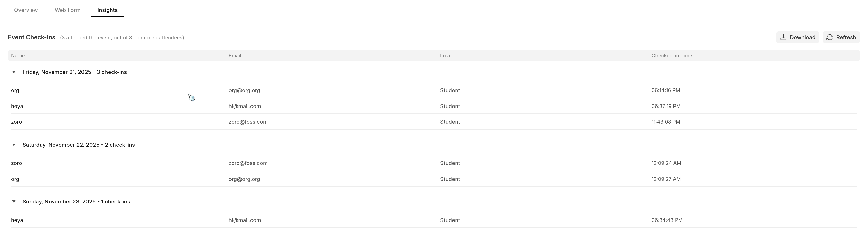Click the circular refresh arrows icon

[x=830, y=38]
